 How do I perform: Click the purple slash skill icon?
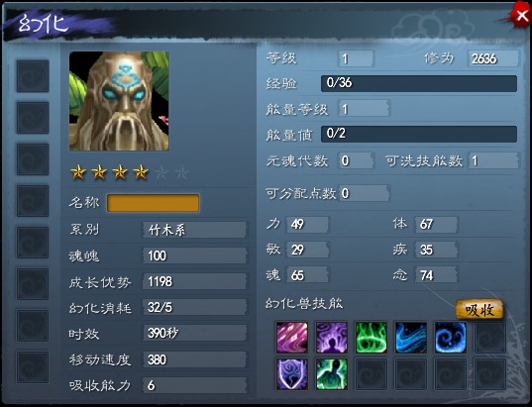pos(292,338)
